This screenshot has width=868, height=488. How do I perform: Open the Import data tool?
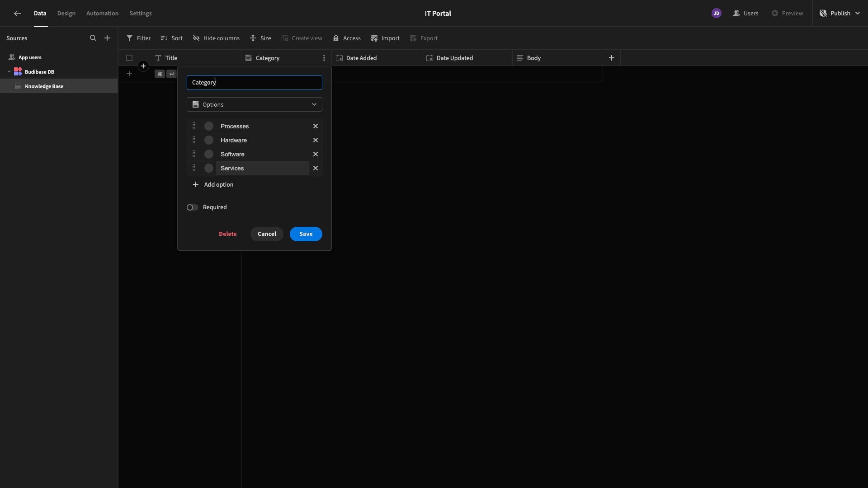click(x=385, y=38)
